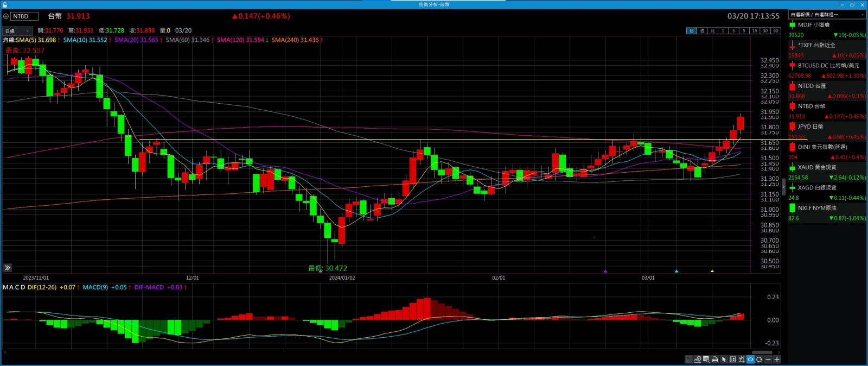Click the DIF-MACD indicator label
This screenshot has height=366, width=868.
coord(149,287)
